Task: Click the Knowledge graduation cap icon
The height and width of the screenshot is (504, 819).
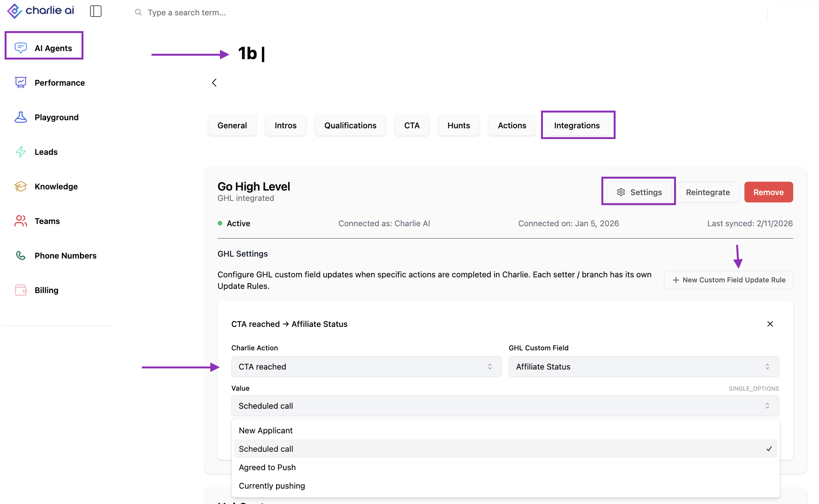Action: point(21,186)
